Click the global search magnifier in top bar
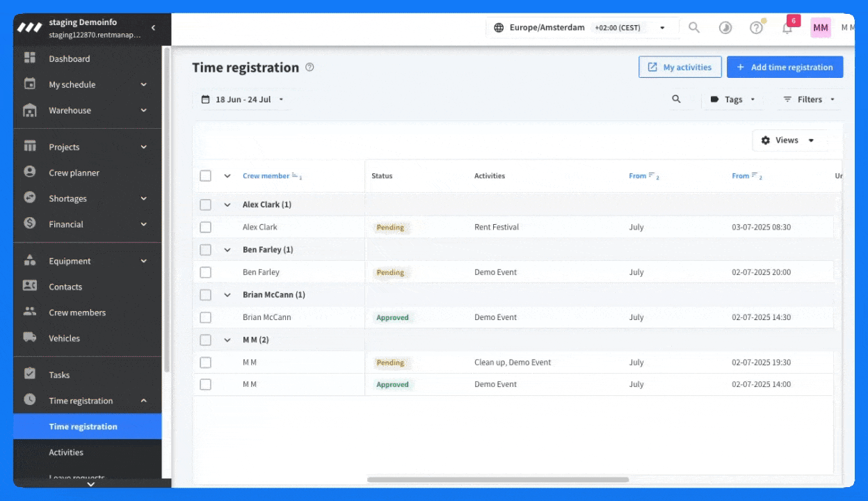The width and height of the screenshot is (868, 501). 694,28
